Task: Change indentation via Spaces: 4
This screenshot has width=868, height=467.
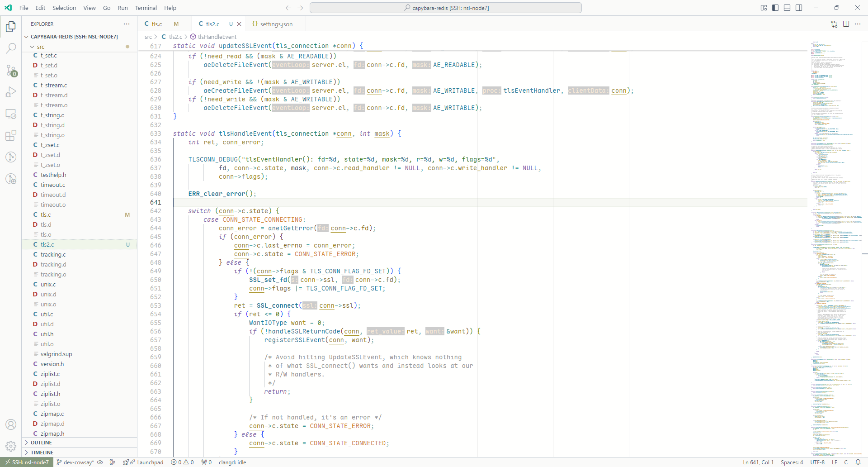Action: [792, 462]
